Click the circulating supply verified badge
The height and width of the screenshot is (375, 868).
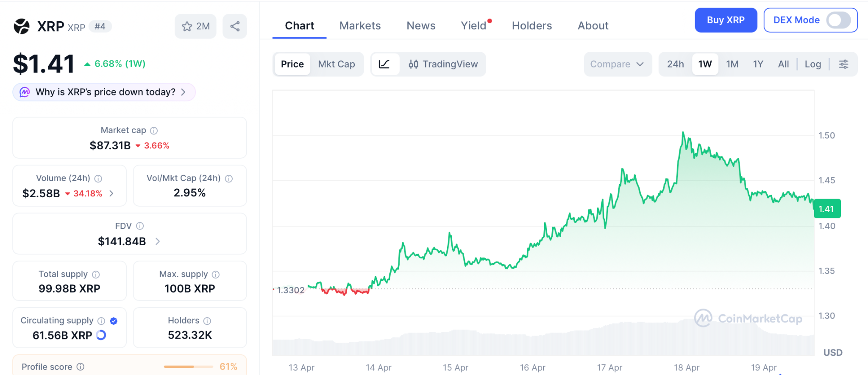tap(114, 321)
